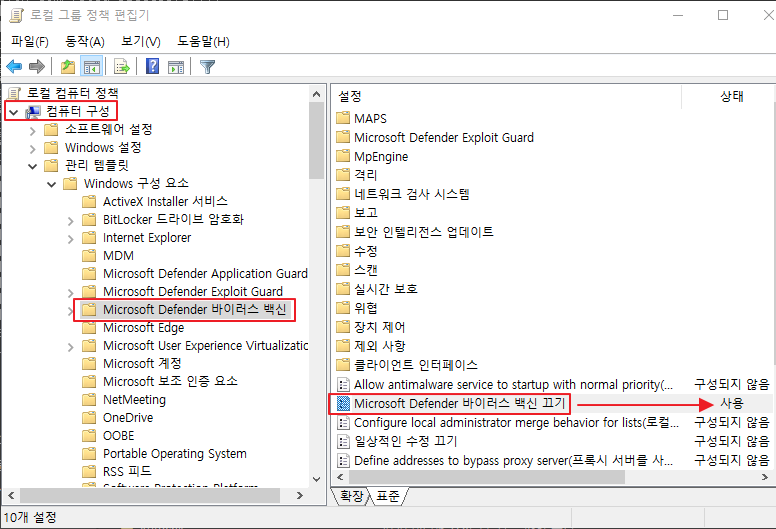Go up one level folder icon
Image resolution: width=776 pixels, height=529 pixels.
68,66
